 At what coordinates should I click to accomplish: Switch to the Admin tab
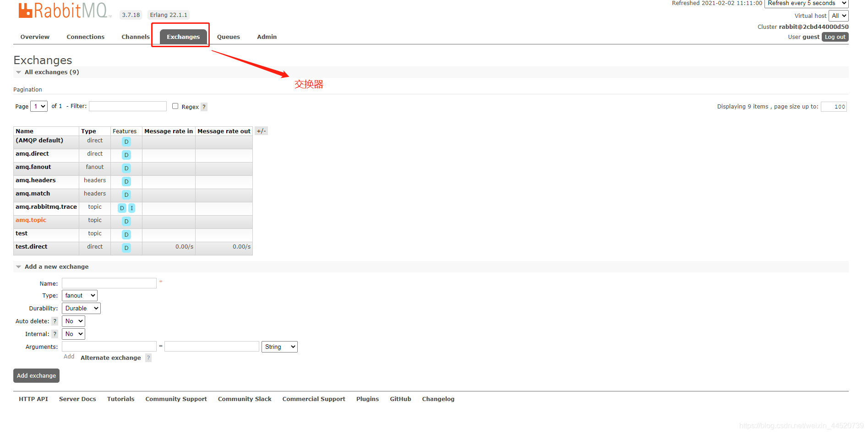(267, 37)
